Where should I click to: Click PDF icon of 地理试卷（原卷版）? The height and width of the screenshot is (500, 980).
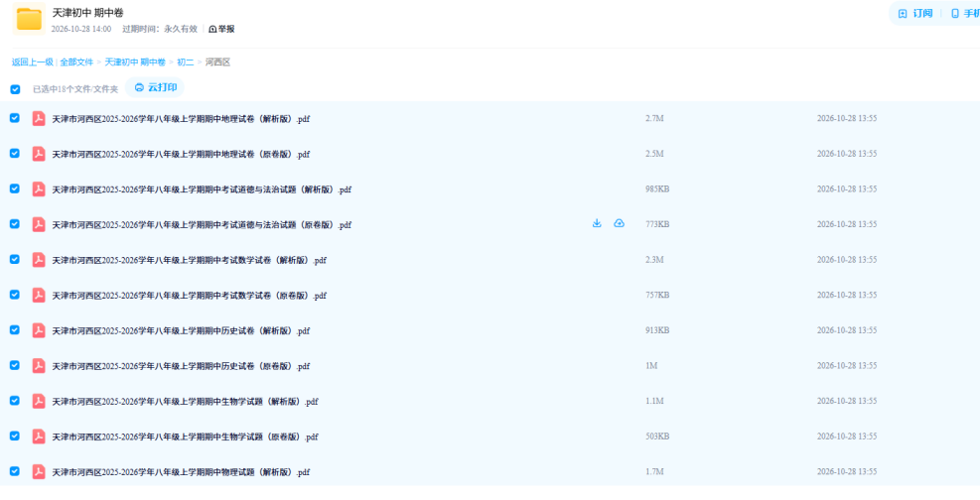[x=39, y=154]
